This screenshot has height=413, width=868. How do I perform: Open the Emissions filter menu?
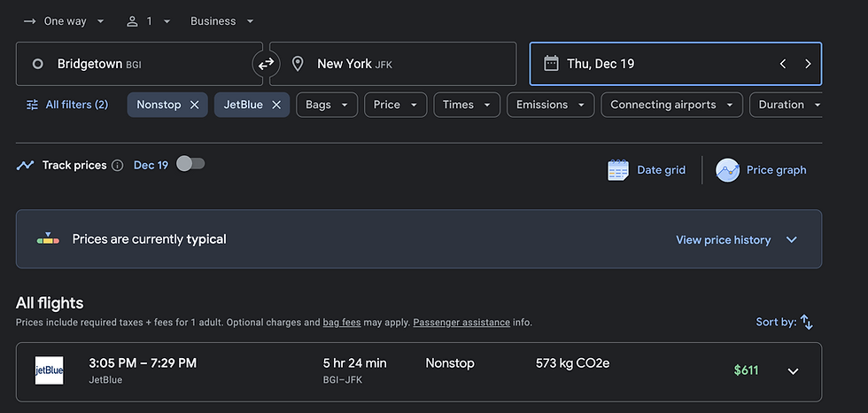coord(551,105)
